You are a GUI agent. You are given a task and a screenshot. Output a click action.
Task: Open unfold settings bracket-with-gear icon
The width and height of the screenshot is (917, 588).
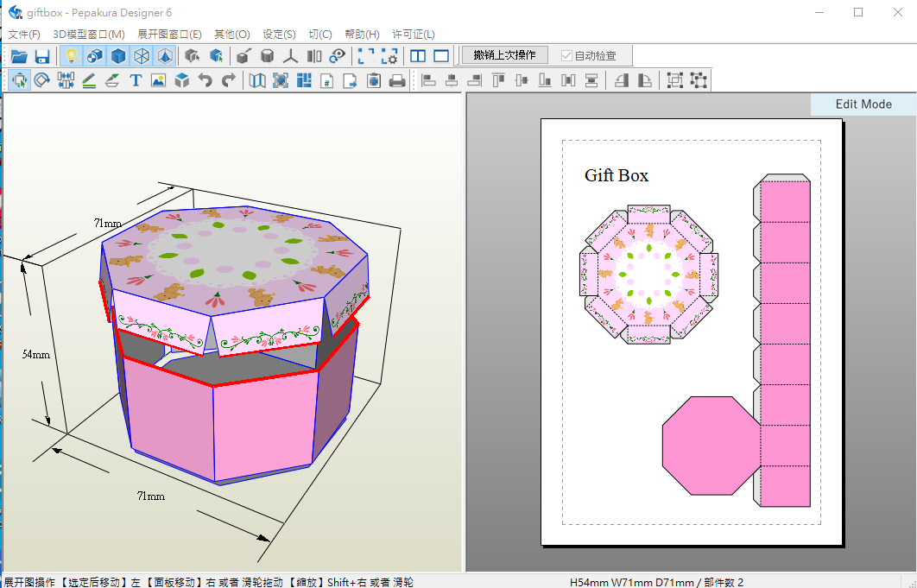pos(389,56)
